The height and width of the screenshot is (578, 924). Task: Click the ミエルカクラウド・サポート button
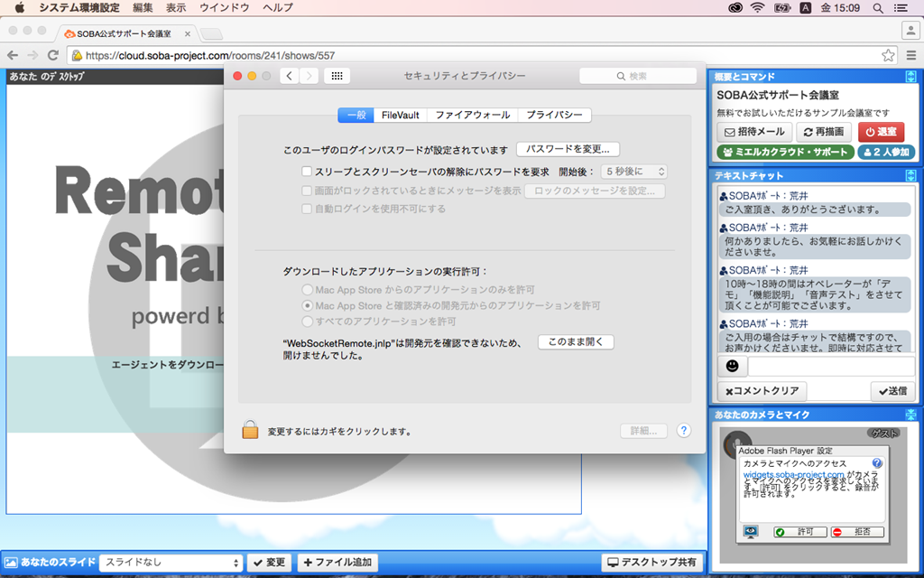pyautogui.click(x=785, y=152)
